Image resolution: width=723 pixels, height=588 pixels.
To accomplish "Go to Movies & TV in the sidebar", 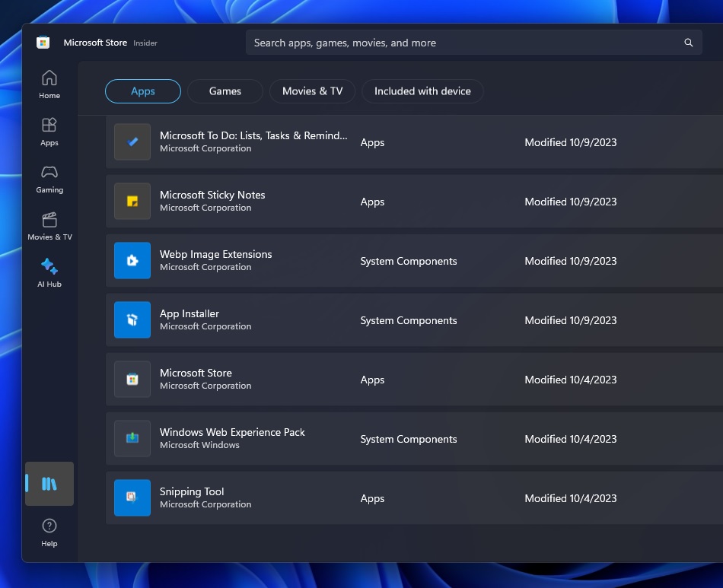I will [49, 226].
